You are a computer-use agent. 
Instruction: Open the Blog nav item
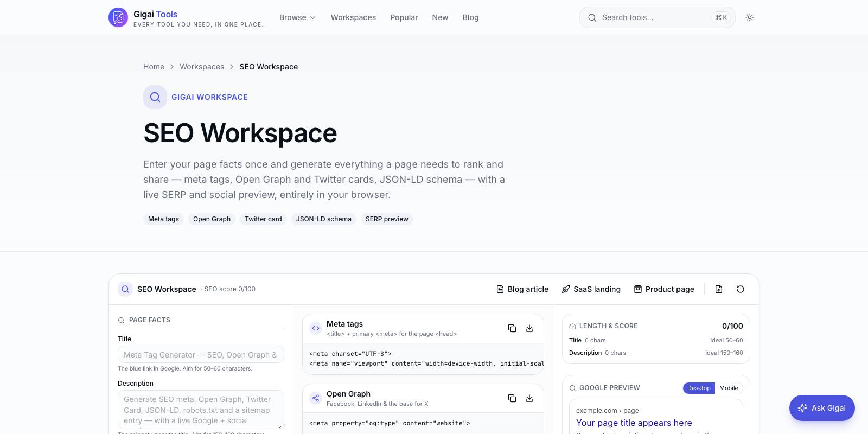[x=470, y=17]
